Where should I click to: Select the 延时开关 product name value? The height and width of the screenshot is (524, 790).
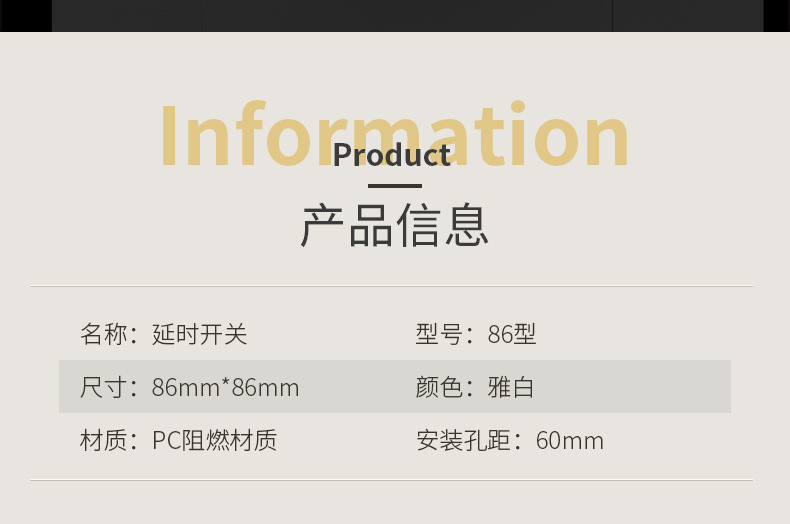(199, 334)
